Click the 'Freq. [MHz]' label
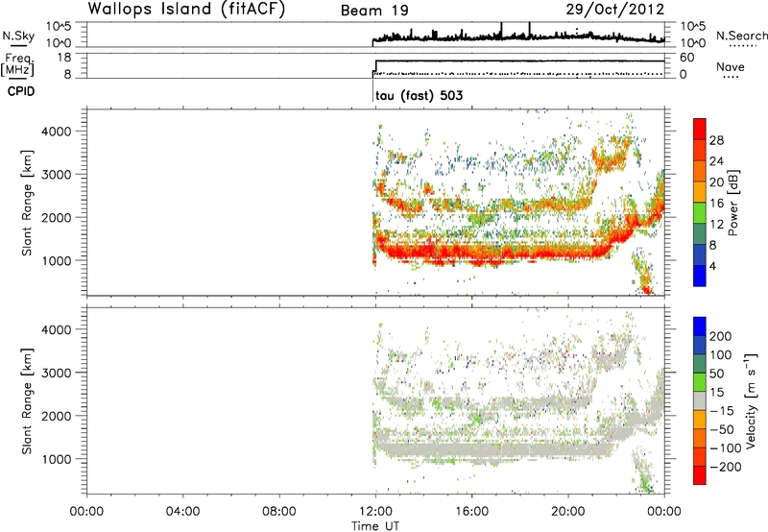This screenshot has width=768, height=532. (x=17, y=64)
